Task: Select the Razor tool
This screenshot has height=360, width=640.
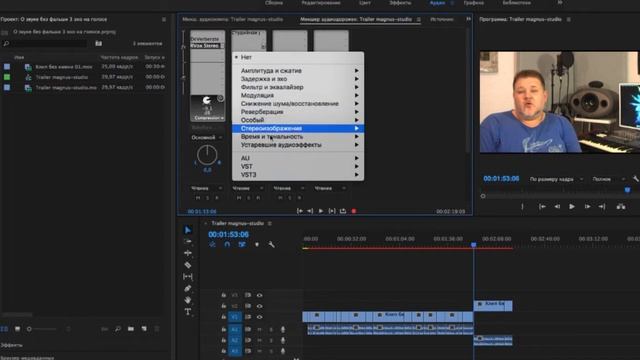Action: 188,265
